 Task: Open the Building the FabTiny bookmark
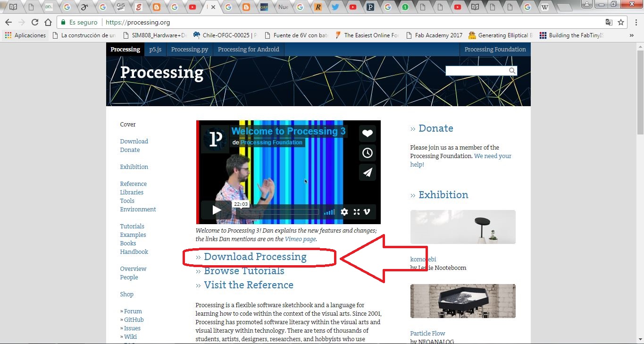[x=572, y=35]
